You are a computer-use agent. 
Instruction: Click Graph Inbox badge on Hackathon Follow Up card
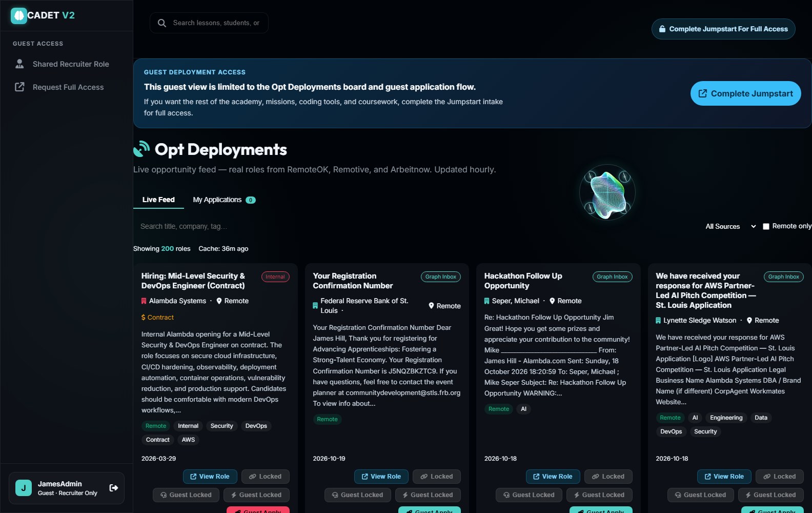tap(613, 277)
